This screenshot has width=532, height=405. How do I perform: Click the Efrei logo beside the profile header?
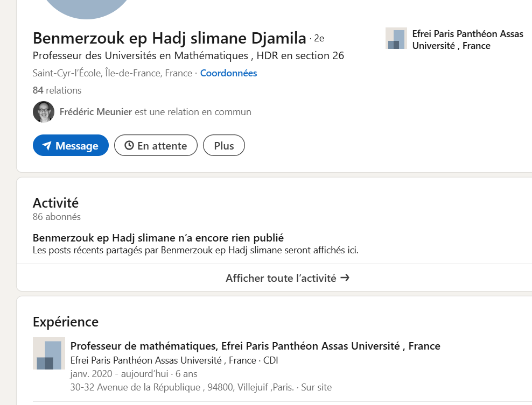tap(396, 38)
